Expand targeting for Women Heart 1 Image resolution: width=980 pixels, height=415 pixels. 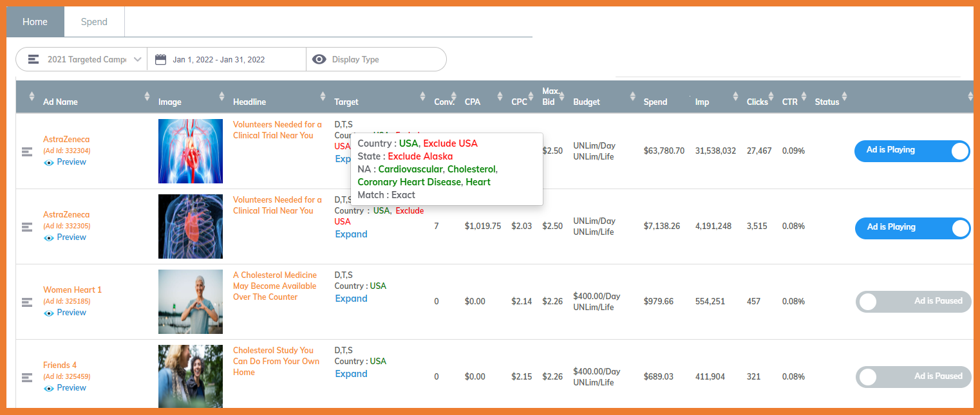tap(351, 299)
